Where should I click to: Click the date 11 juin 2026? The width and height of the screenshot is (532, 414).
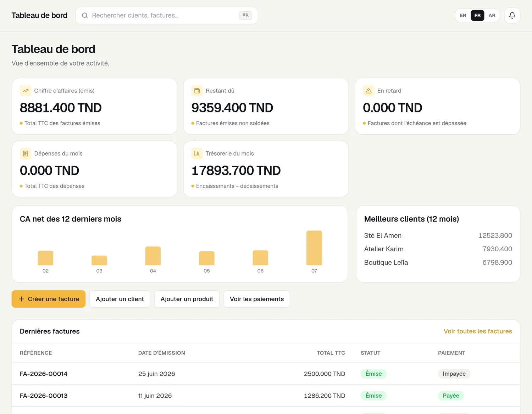coord(155,396)
